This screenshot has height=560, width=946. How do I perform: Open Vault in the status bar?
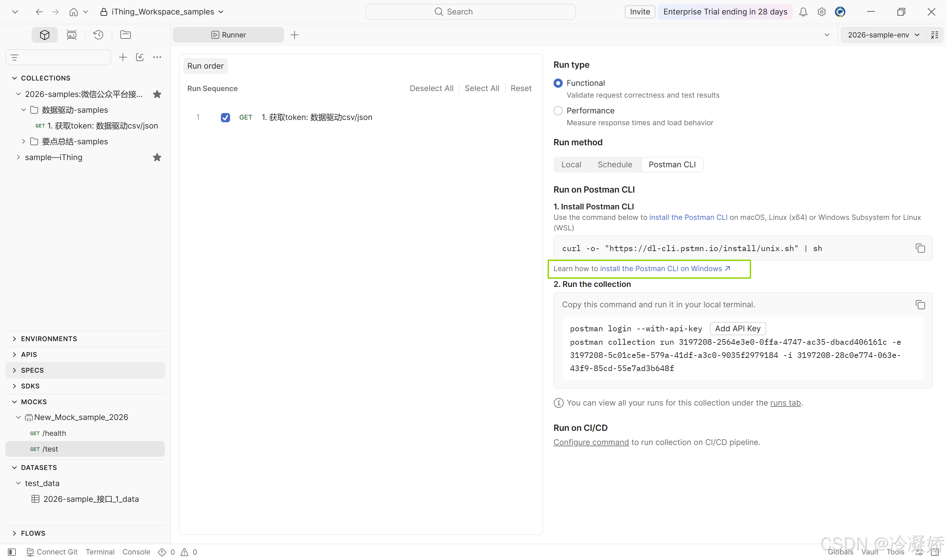870,552
